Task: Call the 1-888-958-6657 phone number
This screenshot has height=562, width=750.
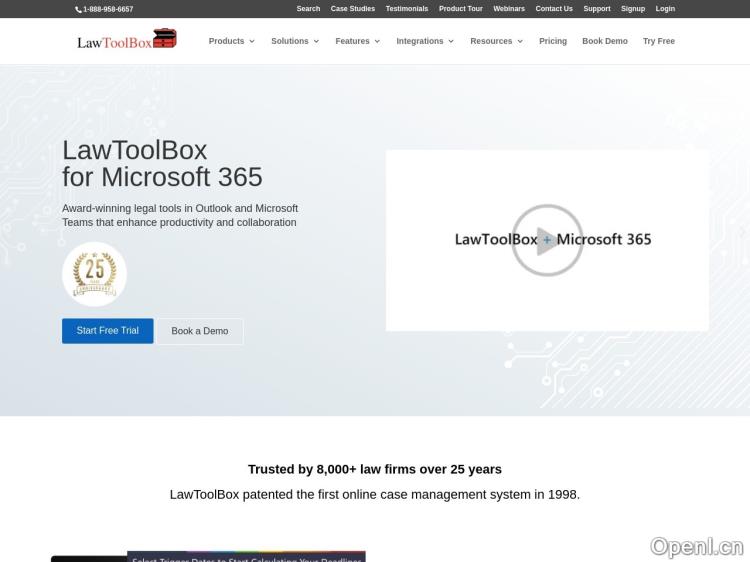Action: pos(108,9)
